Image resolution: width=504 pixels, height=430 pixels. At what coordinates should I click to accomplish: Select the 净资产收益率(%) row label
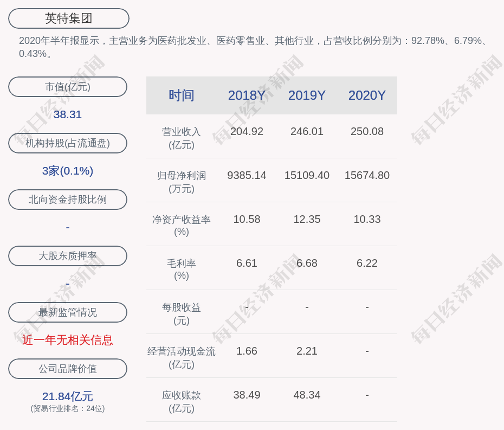click(181, 226)
